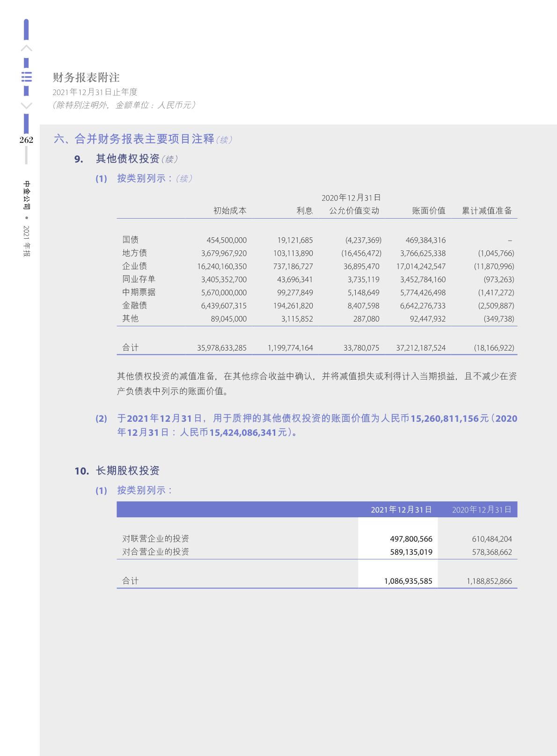
Task: Open the table of contents list icon
Action: (27, 77)
